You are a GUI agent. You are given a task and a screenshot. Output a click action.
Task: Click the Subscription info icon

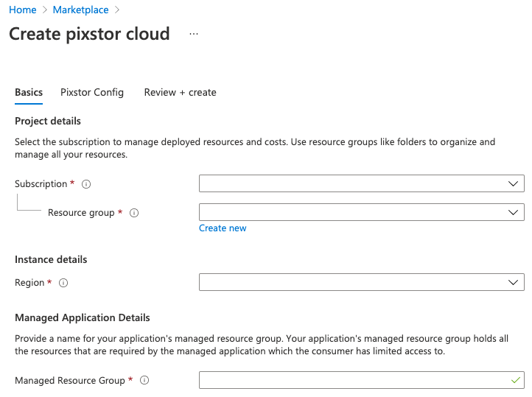tap(86, 184)
